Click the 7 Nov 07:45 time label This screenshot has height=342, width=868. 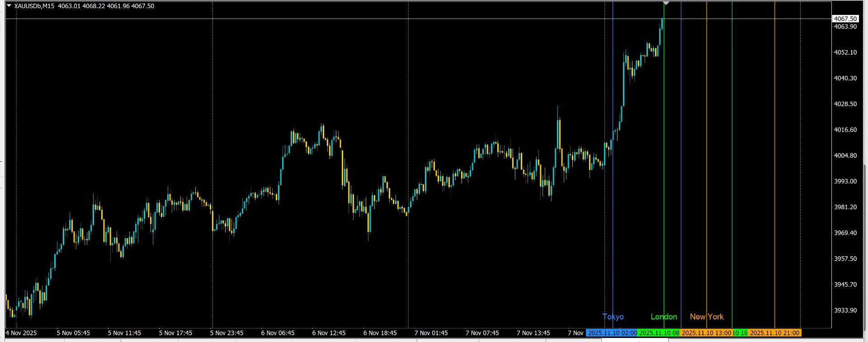pyautogui.click(x=482, y=333)
